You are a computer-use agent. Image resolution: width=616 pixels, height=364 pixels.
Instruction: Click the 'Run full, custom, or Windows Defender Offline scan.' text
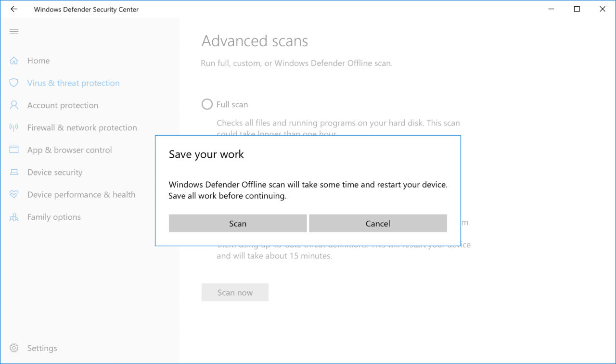pos(296,63)
